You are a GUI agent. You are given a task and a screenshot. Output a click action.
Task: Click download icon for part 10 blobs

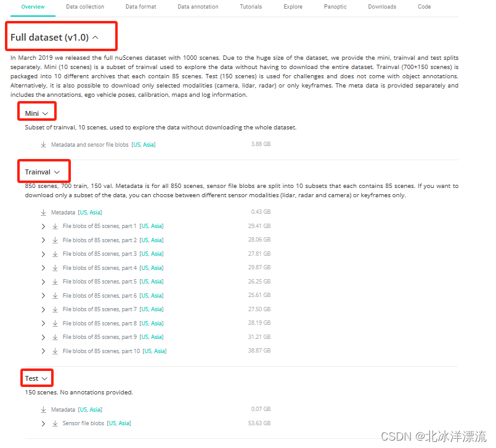tap(55, 351)
